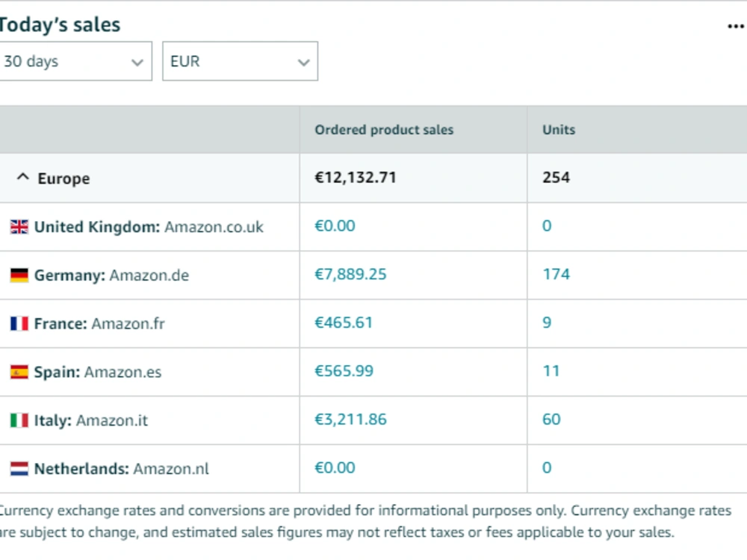This screenshot has width=747, height=560.
Task: Click Spain units value 11
Action: (x=551, y=371)
